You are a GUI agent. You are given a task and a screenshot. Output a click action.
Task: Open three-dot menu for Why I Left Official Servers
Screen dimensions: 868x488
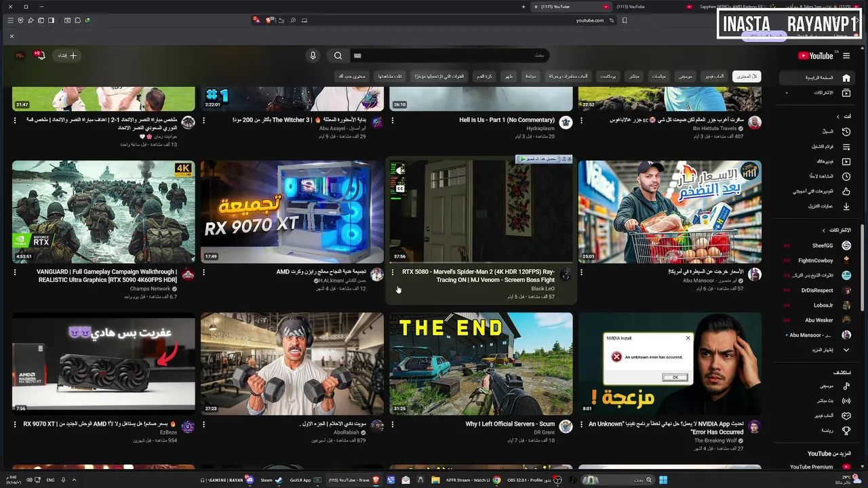[x=393, y=424]
